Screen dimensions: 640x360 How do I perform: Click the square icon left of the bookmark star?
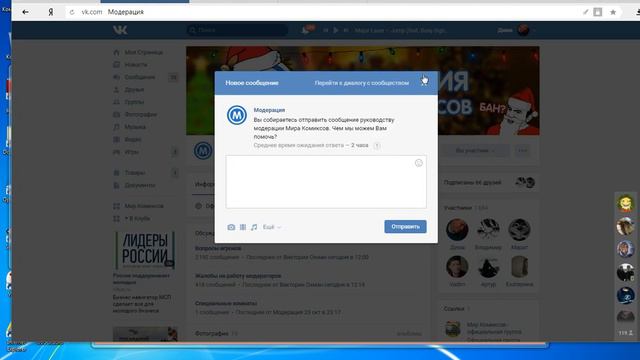[x=598, y=12]
